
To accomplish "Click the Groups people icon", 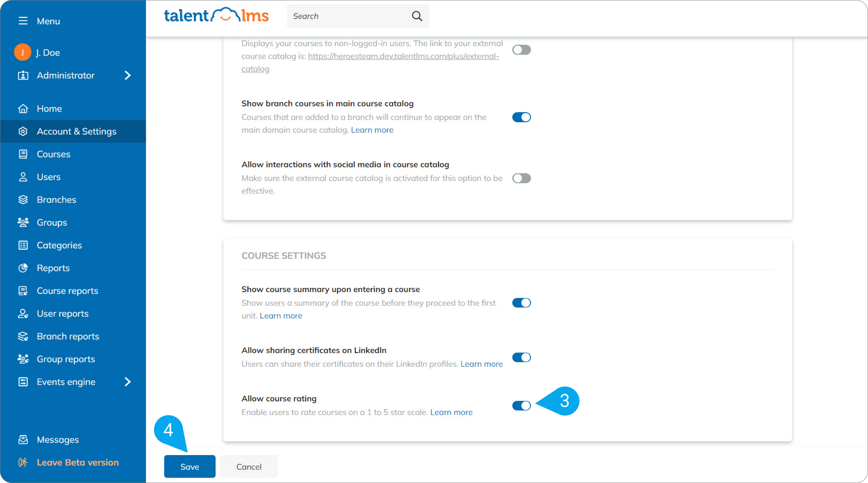I will coord(23,222).
